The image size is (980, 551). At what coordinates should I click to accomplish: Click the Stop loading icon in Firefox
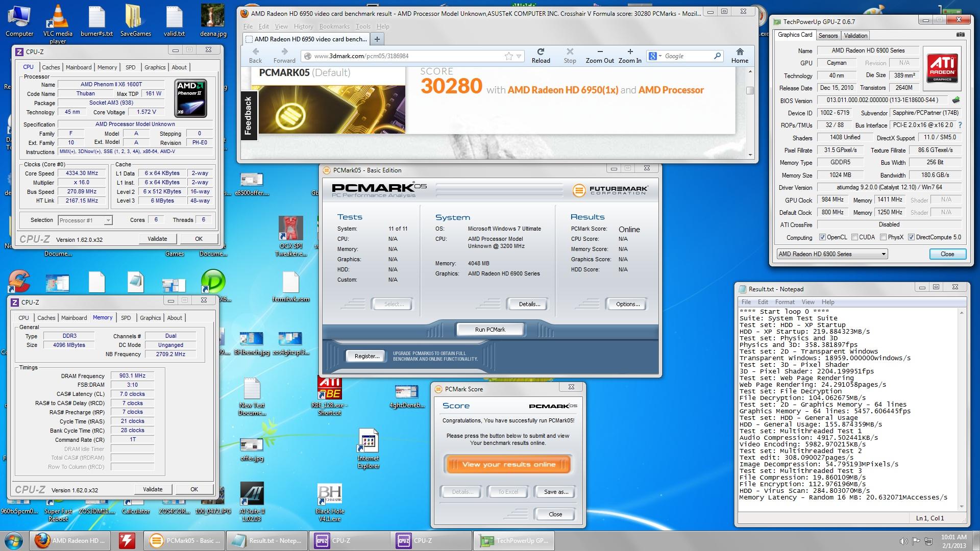click(570, 55)
